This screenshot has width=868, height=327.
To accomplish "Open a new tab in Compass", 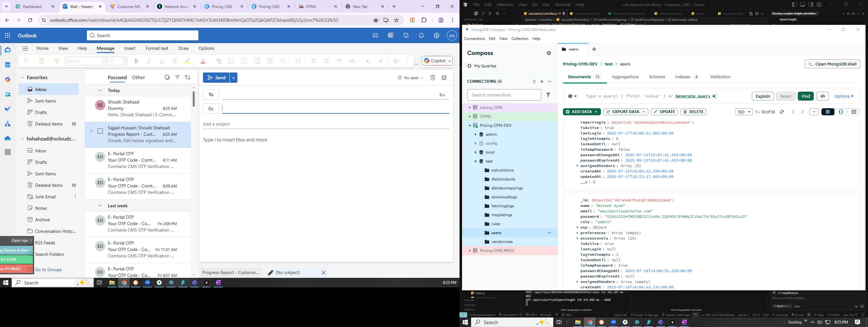I will [594, 49].
